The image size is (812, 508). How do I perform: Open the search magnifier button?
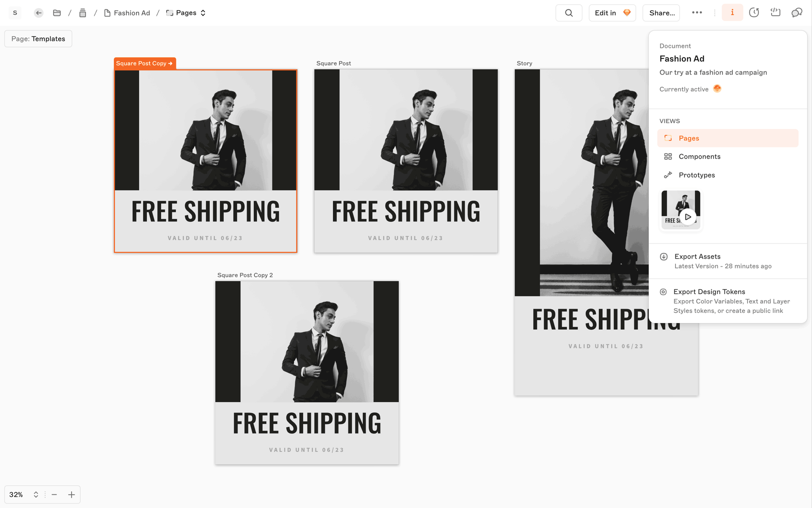pyautogui.click(x=569, y=13)
